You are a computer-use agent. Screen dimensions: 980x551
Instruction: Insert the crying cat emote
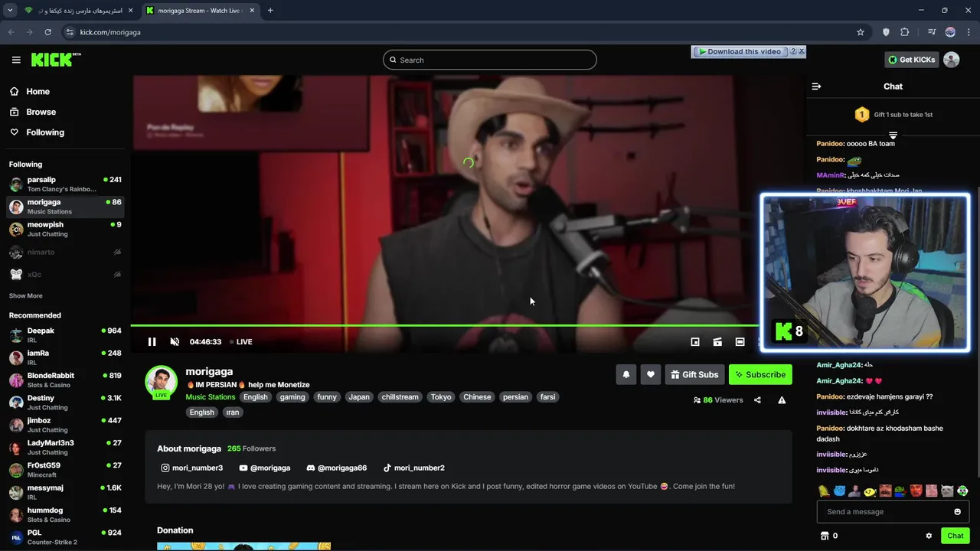[947, 491]
